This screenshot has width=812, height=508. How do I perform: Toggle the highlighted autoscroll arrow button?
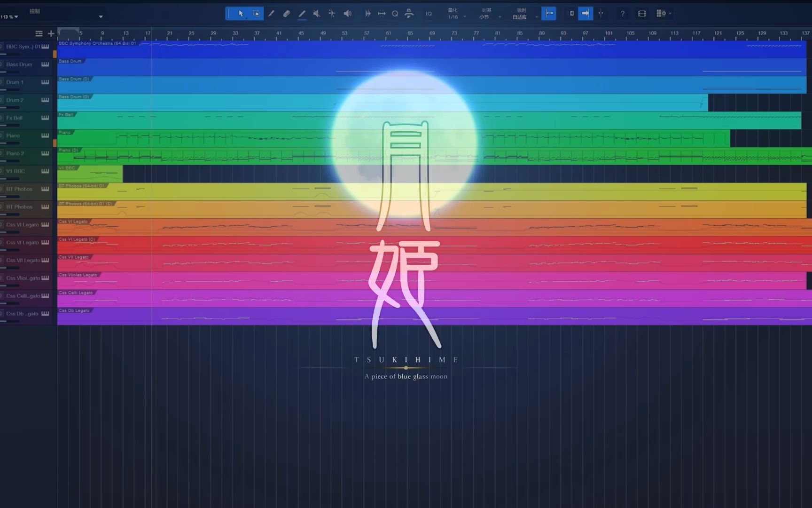pos(586,14)
